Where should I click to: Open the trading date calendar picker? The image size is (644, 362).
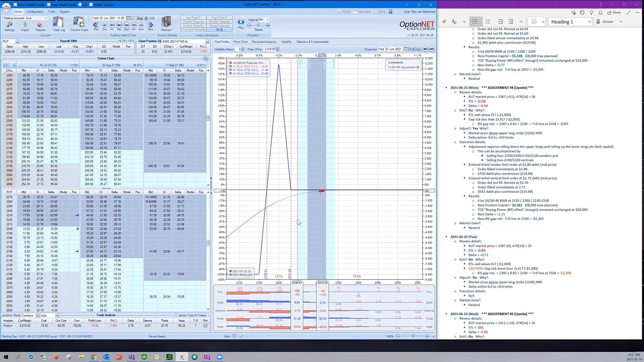[x=128, y=18]
